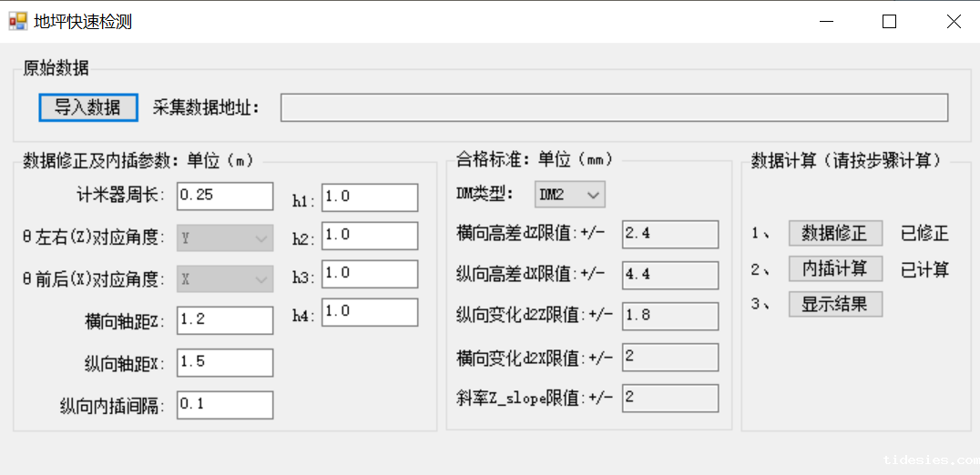
Task: Click the 纵向内插间隔 input field
Action: (x=225, y=405)
